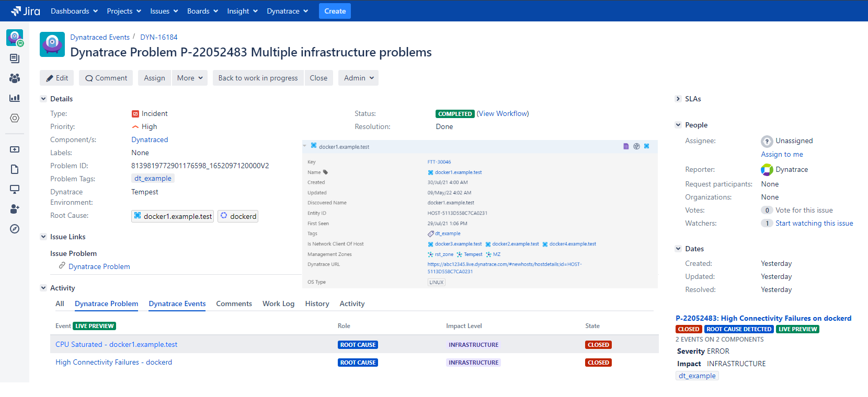Collapse the People section
This screenshot has width=868, height=397.
tap(678, 125)
